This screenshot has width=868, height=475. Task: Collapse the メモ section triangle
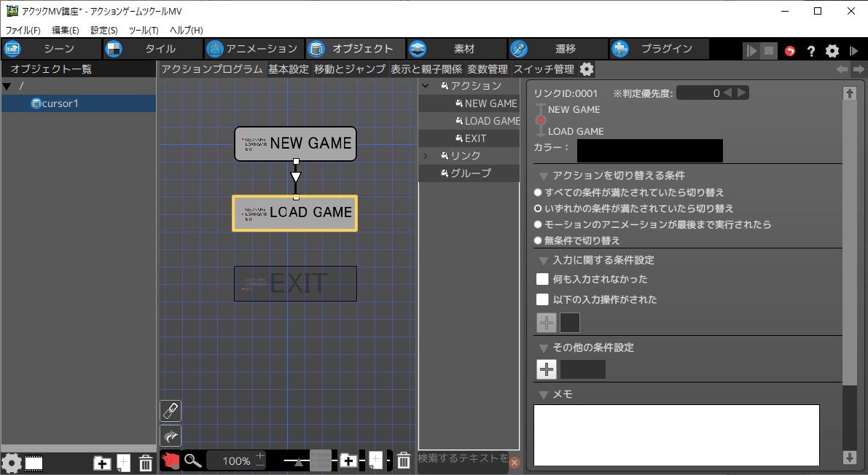click(544, 395)
